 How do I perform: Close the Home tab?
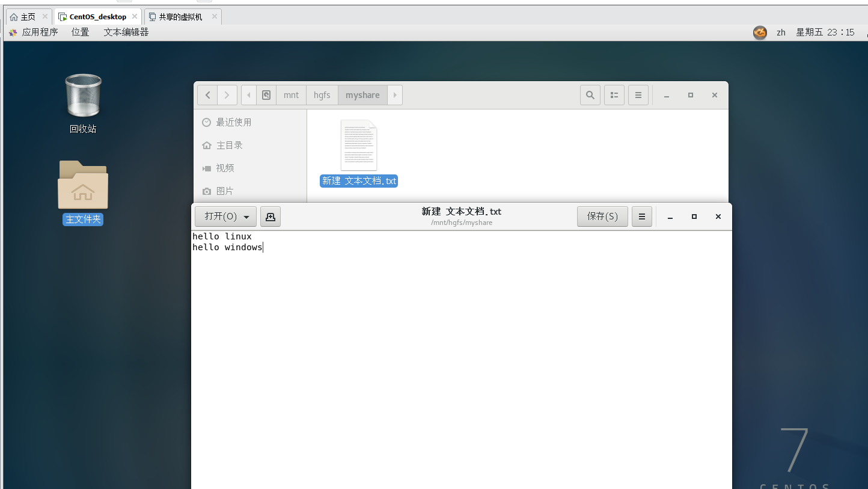pyautogui.click(x=44, y=17)
